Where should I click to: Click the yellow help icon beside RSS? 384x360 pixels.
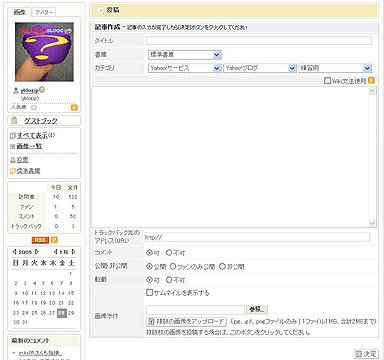(54, 240)
